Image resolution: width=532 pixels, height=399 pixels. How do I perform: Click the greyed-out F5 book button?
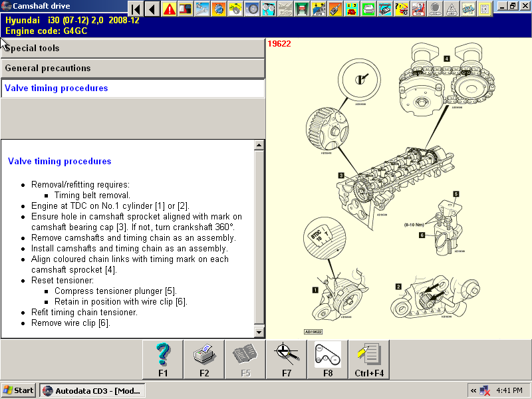click(x=245, y=360)
